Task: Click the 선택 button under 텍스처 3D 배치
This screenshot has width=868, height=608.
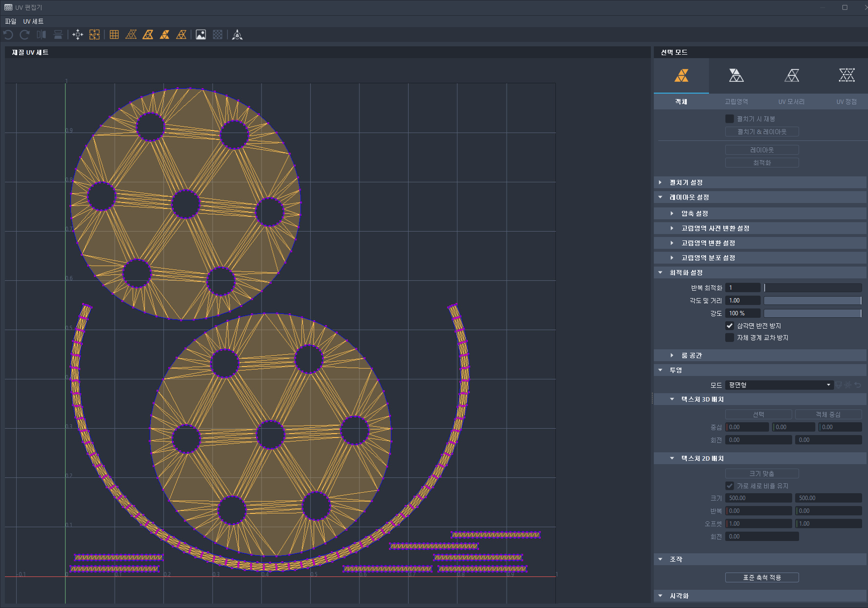Action: pos(759,414)
